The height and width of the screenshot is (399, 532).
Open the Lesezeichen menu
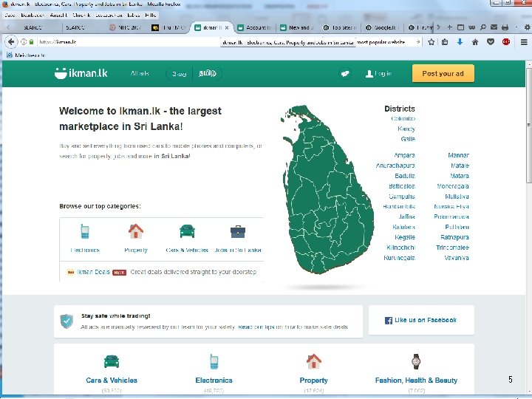coord(109,15)
